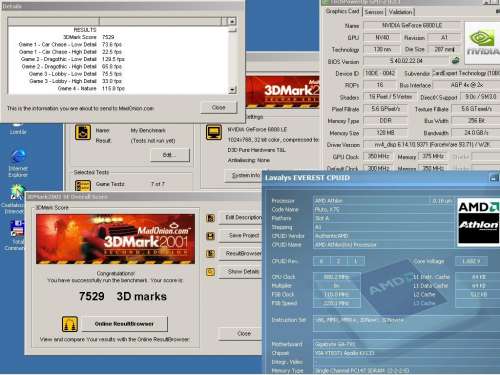Close the Details results window

218,107
